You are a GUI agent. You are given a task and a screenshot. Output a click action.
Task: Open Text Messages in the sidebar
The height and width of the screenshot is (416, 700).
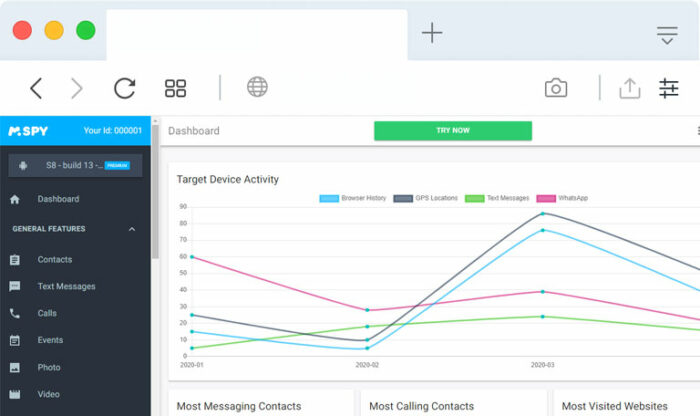point(67,286)
